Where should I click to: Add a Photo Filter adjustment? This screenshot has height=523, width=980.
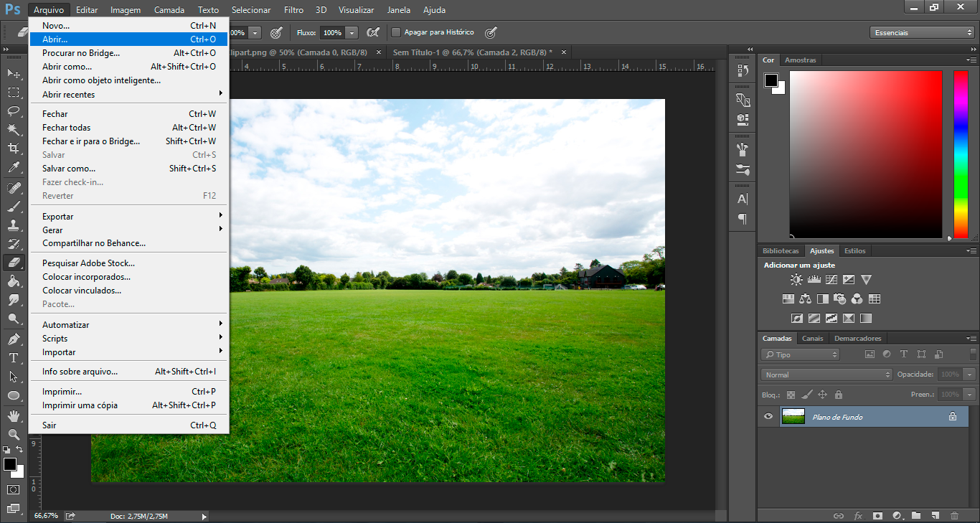tap(839, 299)
